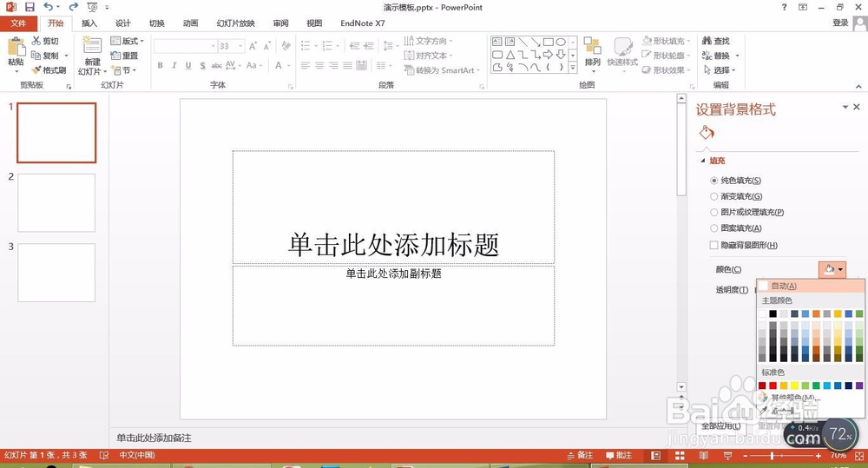The image size is (868, 468).
Task: Open 选择 dropdown in editing group
Action: pyautogui.click(x=719, y=69)
